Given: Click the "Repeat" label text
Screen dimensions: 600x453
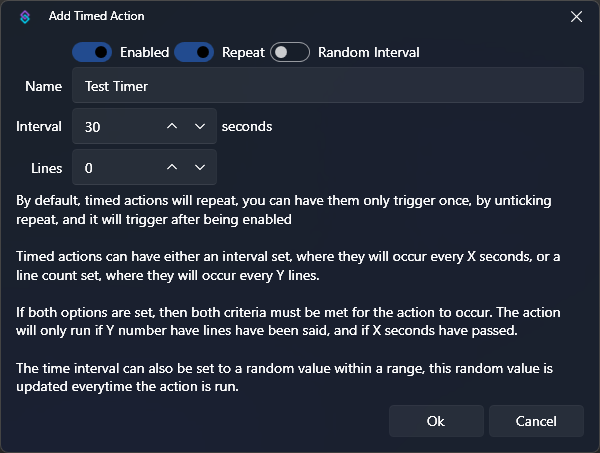Looking at the screenshot, I should click(243, 52).
